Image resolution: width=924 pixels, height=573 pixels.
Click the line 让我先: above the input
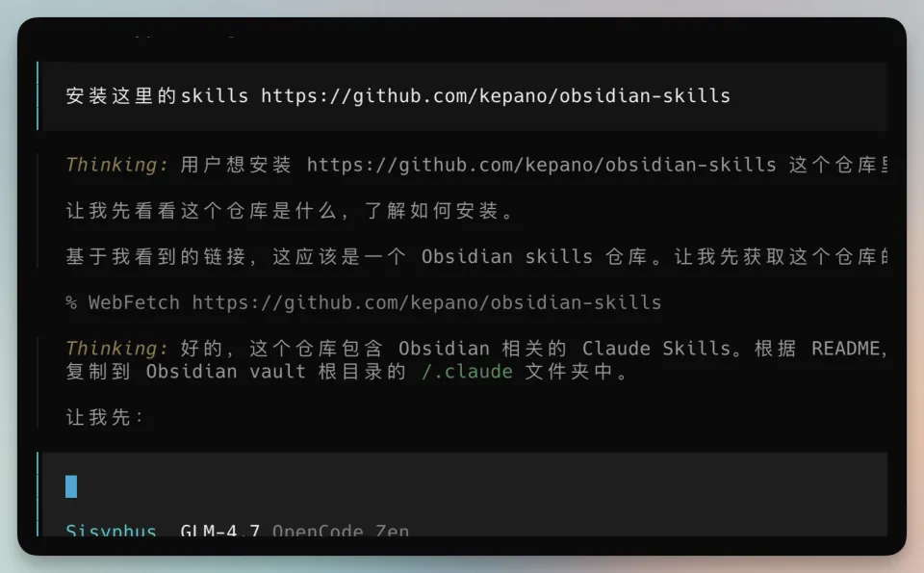tap(104, 417)
